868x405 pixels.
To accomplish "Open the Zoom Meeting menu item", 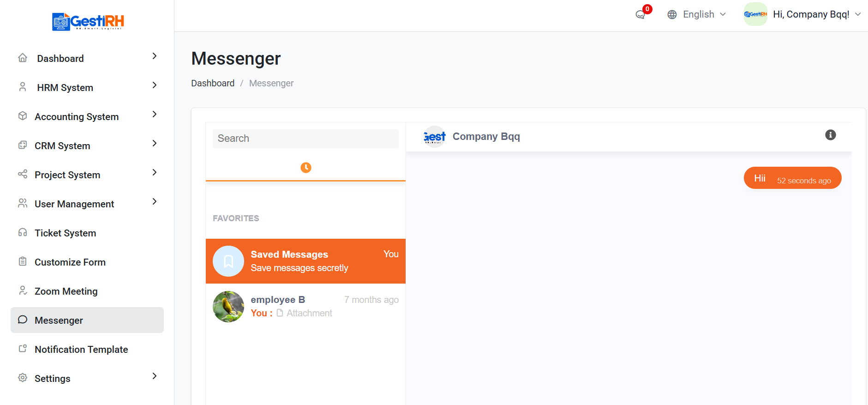I will coord(66,291).
